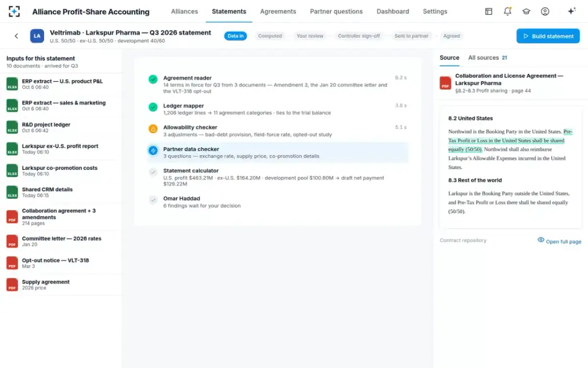Open the user profile icon
Image resolution: width=588 pixels, height=368 pixels.
(545, 11)
